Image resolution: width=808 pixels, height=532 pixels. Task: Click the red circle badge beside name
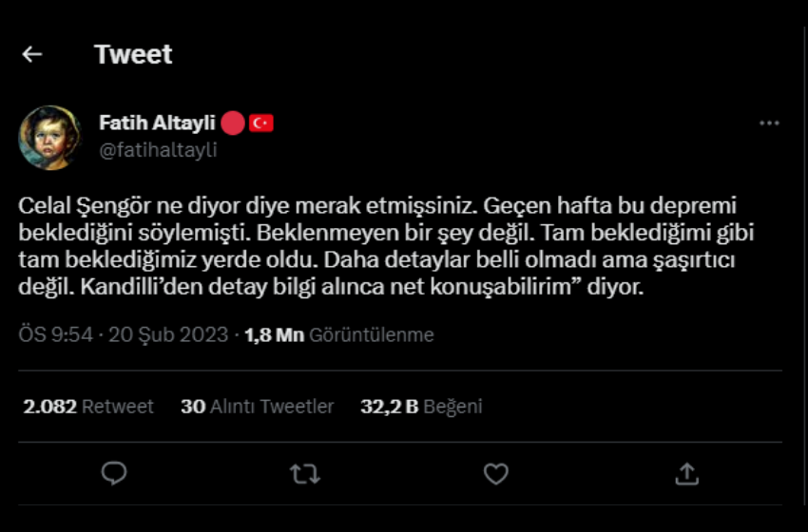[232, 123]
